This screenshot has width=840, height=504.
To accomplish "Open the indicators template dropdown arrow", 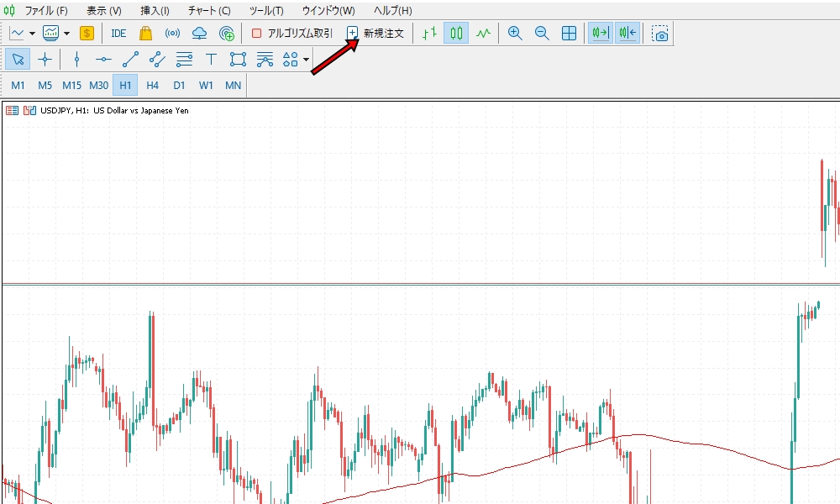I will point(66,34).
